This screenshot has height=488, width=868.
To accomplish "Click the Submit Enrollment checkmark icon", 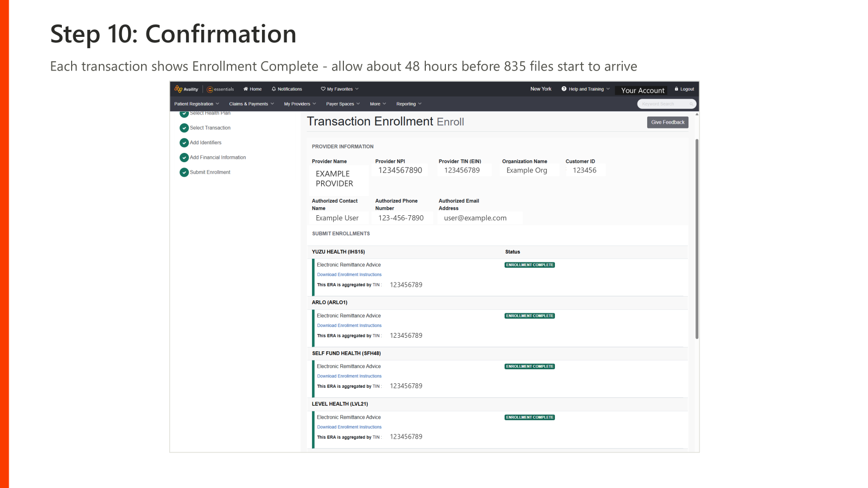I will pos(184,172).
